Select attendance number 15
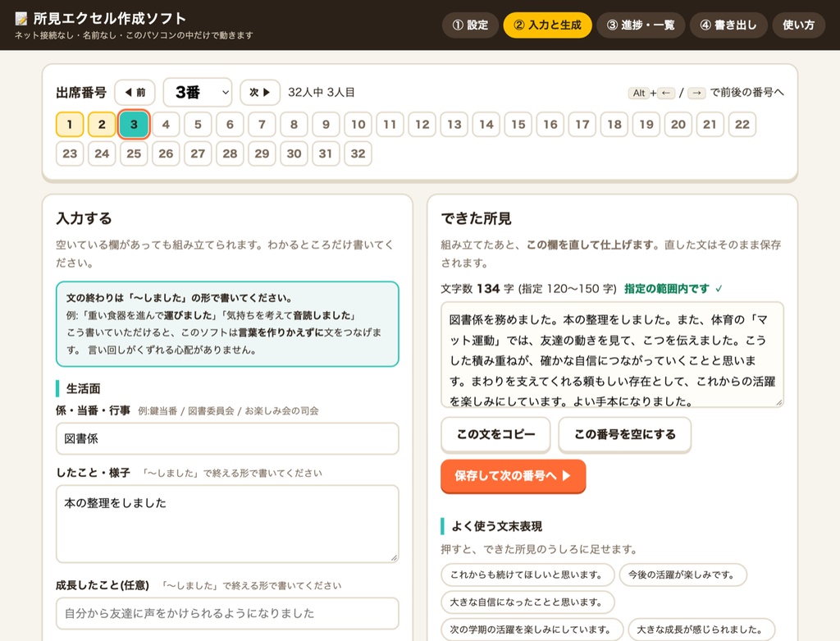The image size is (840, 641). (518, 124)
